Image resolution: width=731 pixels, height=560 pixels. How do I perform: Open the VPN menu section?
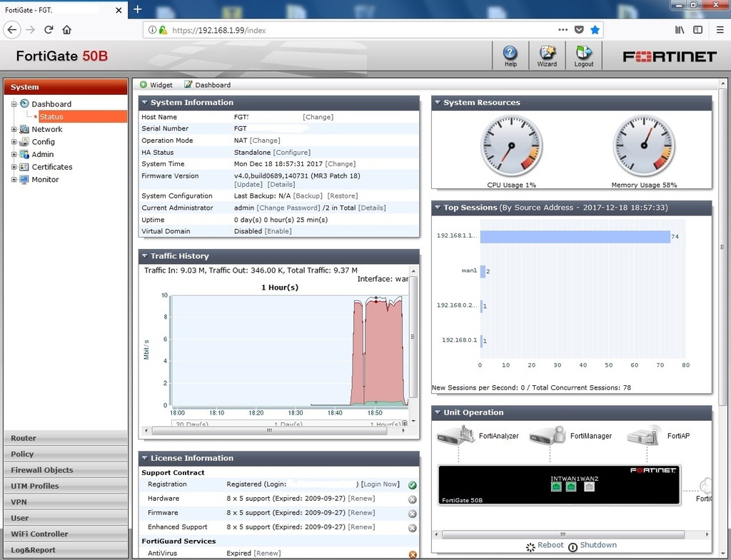point(65,502)
